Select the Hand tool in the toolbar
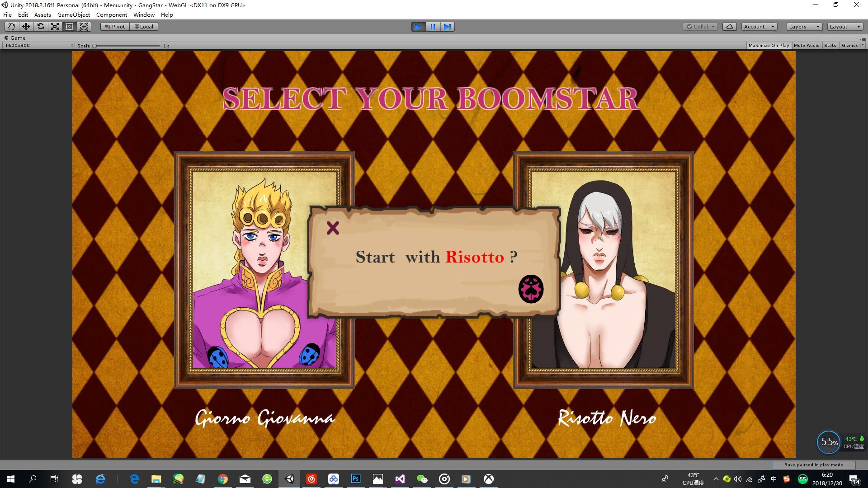 (x=11, y=27)
